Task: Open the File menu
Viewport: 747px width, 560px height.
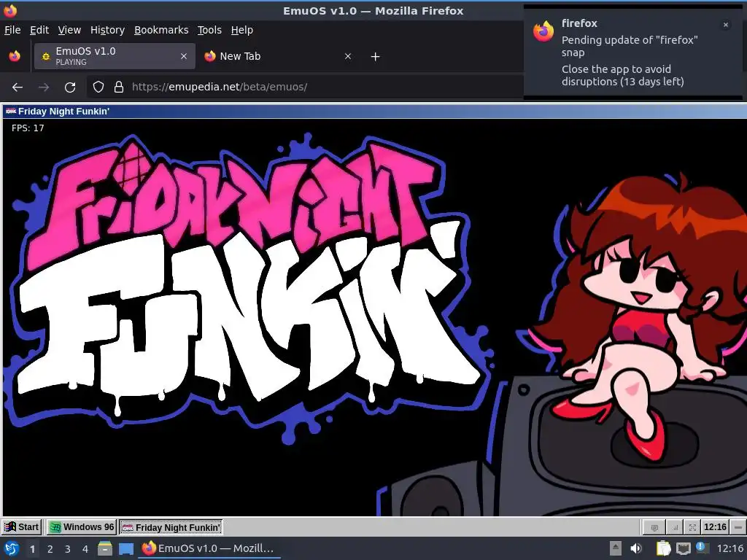Action: point(12,30)
